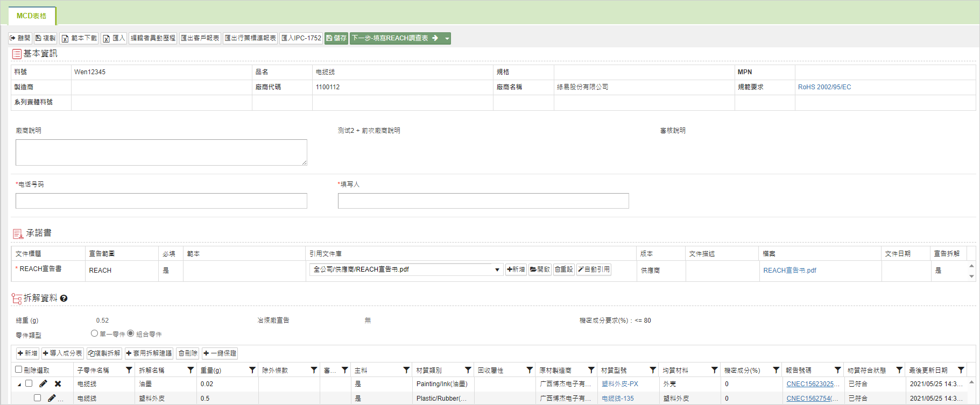
Task: Click the 拆解資料 grid scroll-up arrow
Action: coord(971,382)
